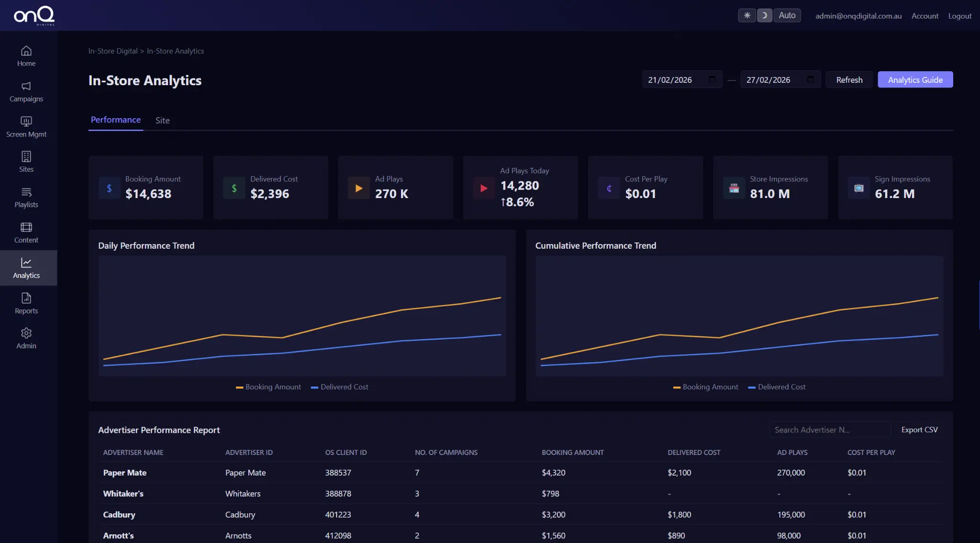Focus the Search Advertiser Name field
The width and height of the screenshot is (980, 543).
tap(829, 430)
